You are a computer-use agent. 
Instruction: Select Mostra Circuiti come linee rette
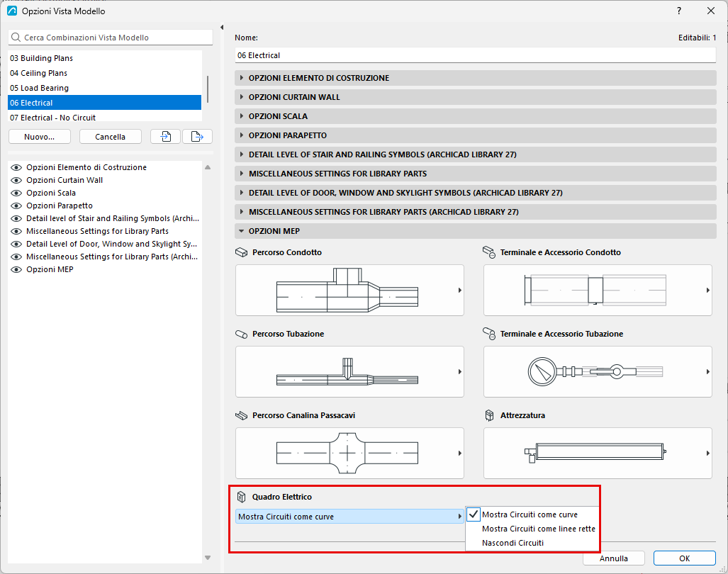pos(539,529)
